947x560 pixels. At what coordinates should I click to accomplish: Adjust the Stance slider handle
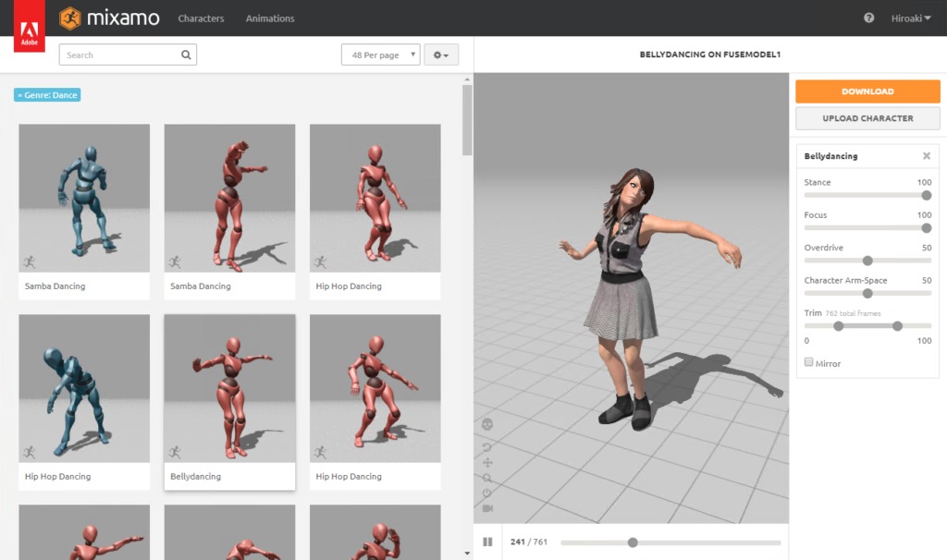point(927,196)
